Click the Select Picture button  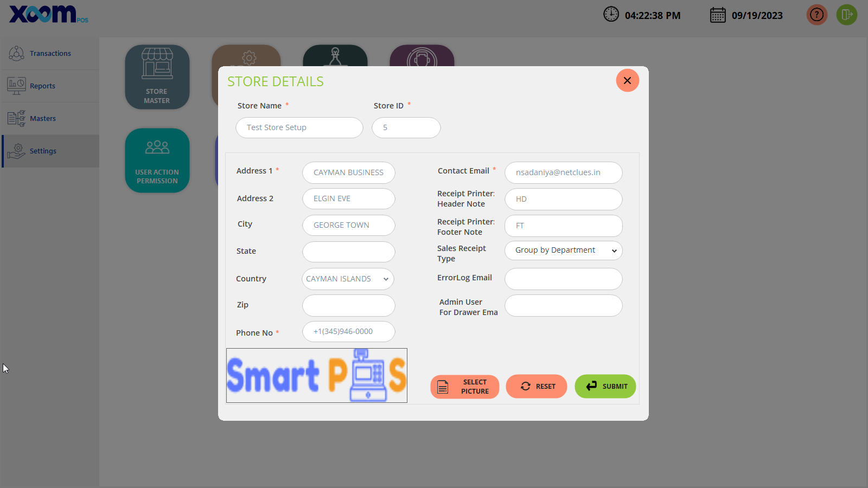(x=465, y=387)
